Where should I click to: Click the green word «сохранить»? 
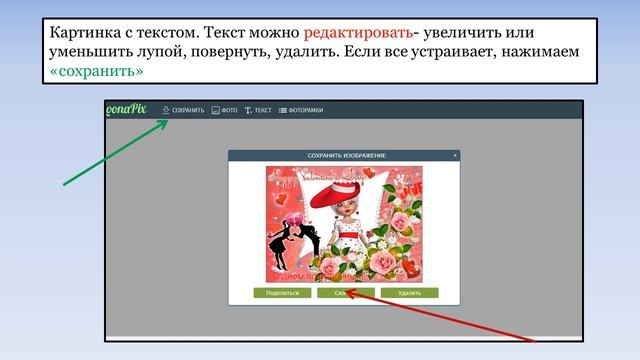pyautogui.click(x=96, y=71)
